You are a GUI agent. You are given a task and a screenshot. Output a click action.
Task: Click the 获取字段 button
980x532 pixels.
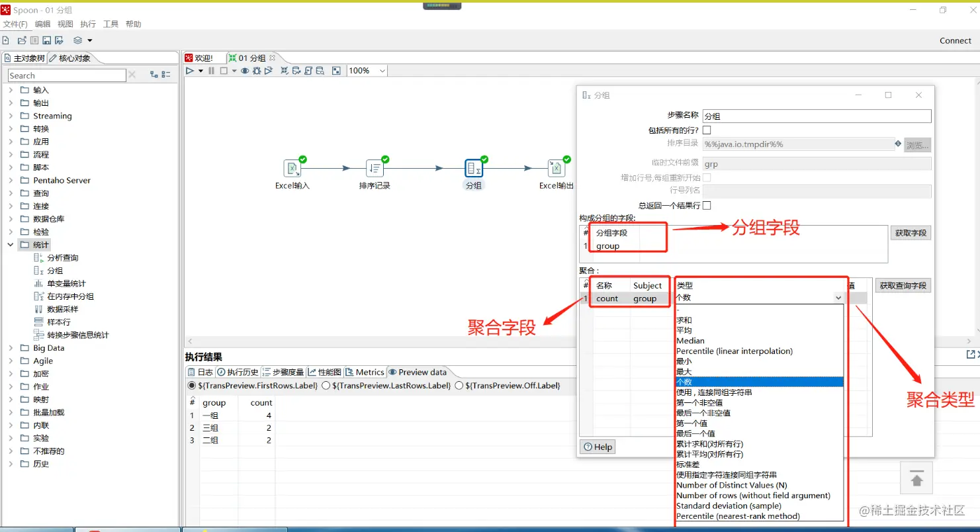(x=911, y=233)
